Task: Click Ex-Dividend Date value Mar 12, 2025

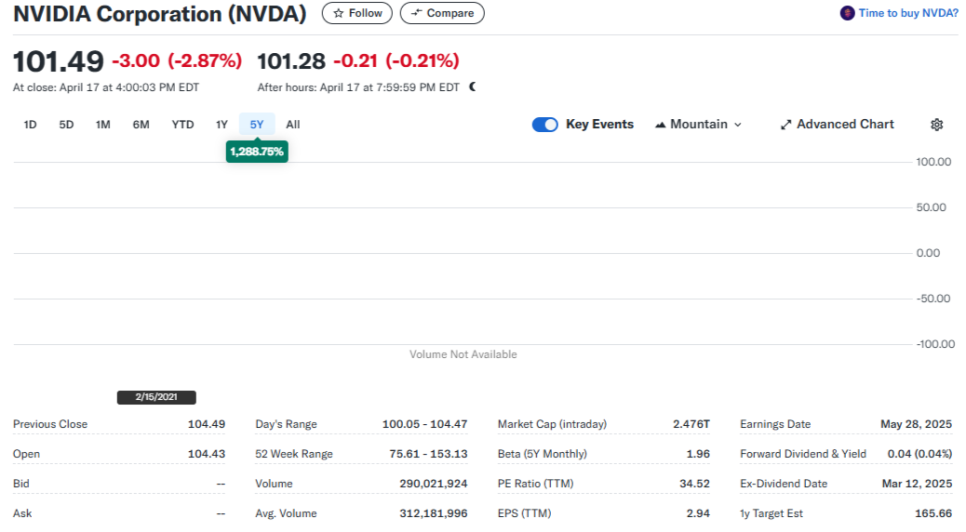Action: (x=917, y=483)
